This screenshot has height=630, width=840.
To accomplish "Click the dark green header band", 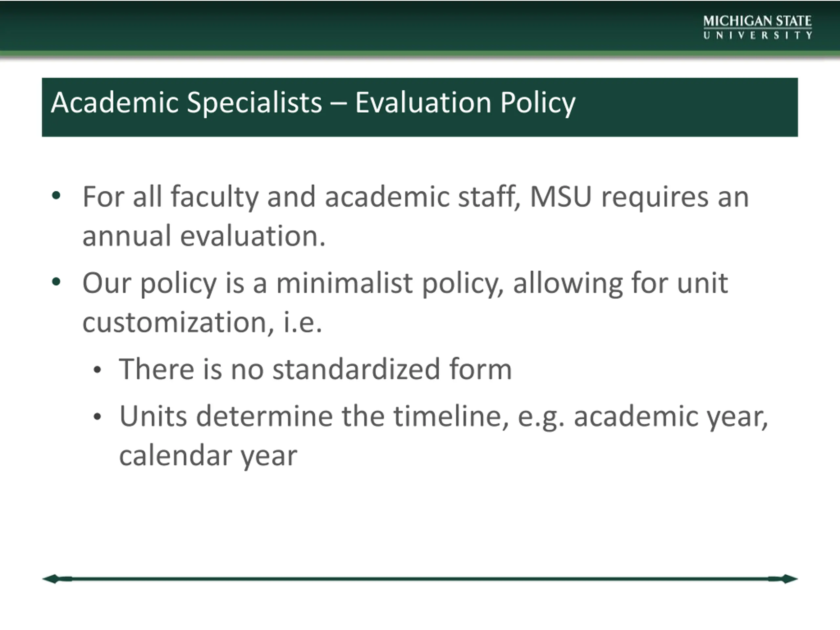I will [420, 26].
